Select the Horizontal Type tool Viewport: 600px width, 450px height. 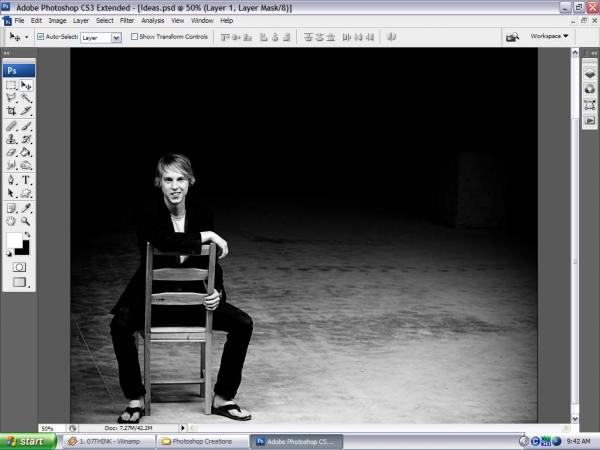(26, 180)
